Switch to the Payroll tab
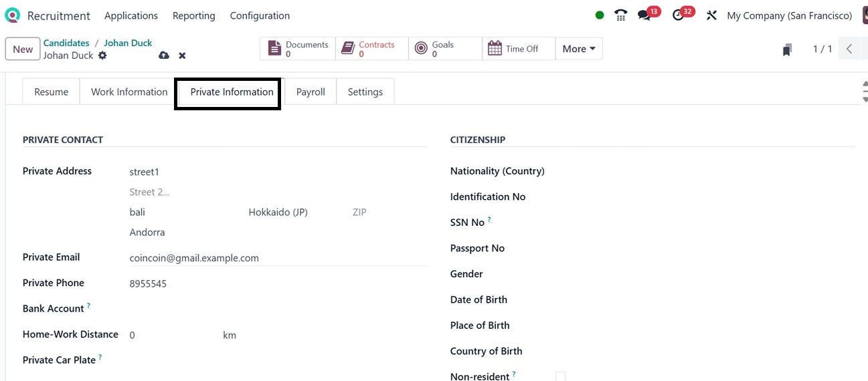 [311, 92]
